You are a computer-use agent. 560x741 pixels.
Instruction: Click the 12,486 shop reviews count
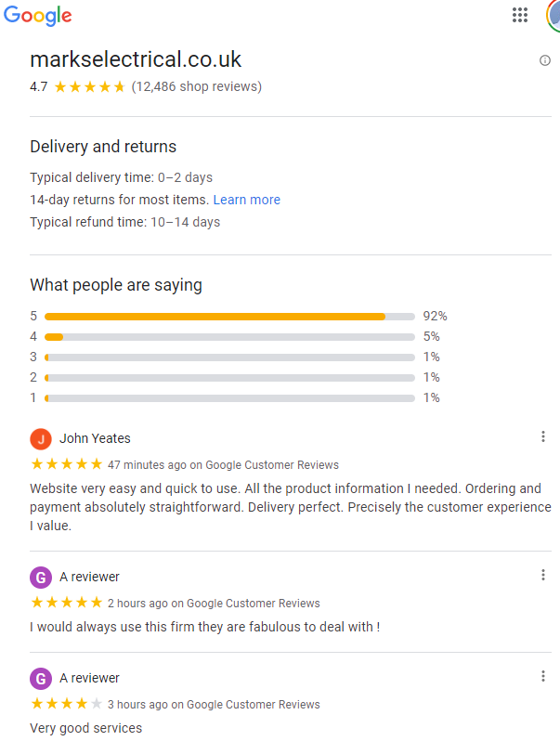pos(197,86)
